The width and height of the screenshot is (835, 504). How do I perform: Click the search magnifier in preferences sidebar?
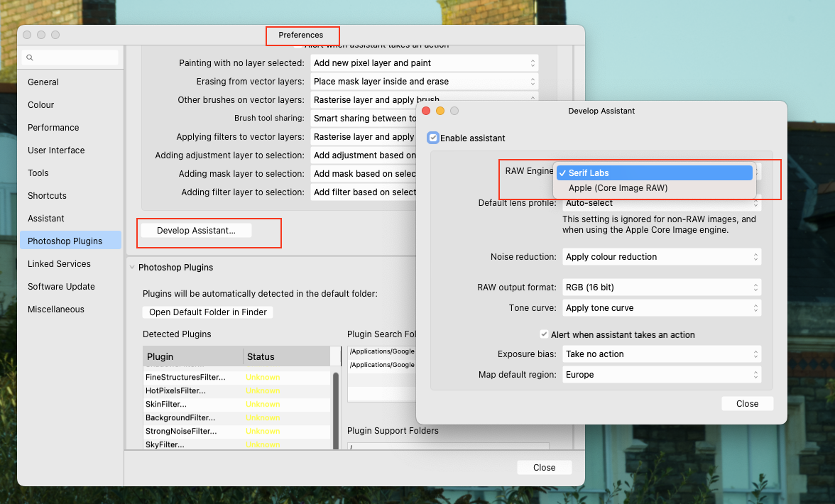click(29, 57)
